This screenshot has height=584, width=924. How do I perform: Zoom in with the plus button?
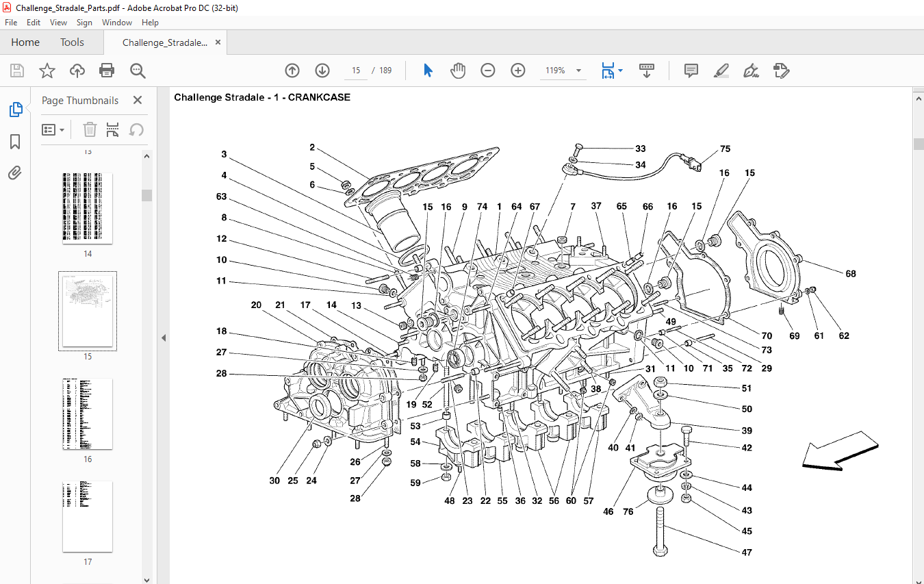tap(518, 71)
